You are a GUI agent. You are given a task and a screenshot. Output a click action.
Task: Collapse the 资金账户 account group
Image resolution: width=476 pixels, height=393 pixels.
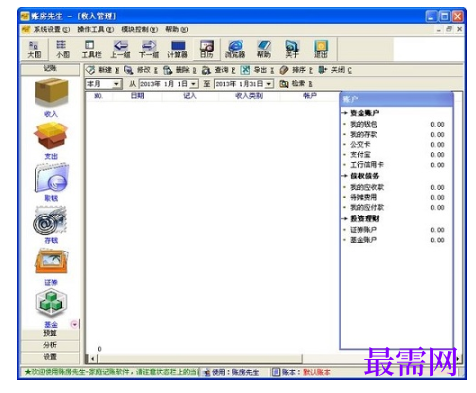tap(345, 113)
